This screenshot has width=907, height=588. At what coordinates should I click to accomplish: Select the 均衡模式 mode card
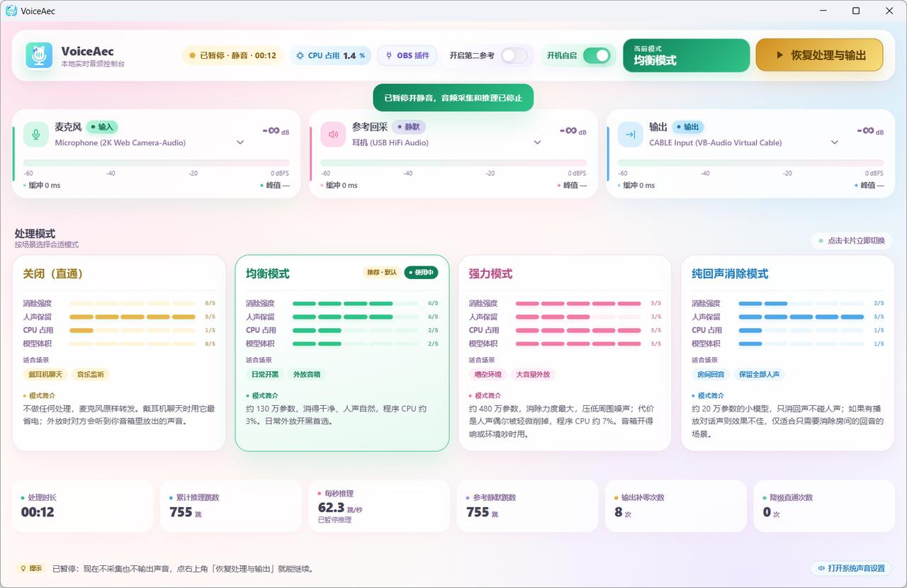pyautogui.click(x=342, y=353)
